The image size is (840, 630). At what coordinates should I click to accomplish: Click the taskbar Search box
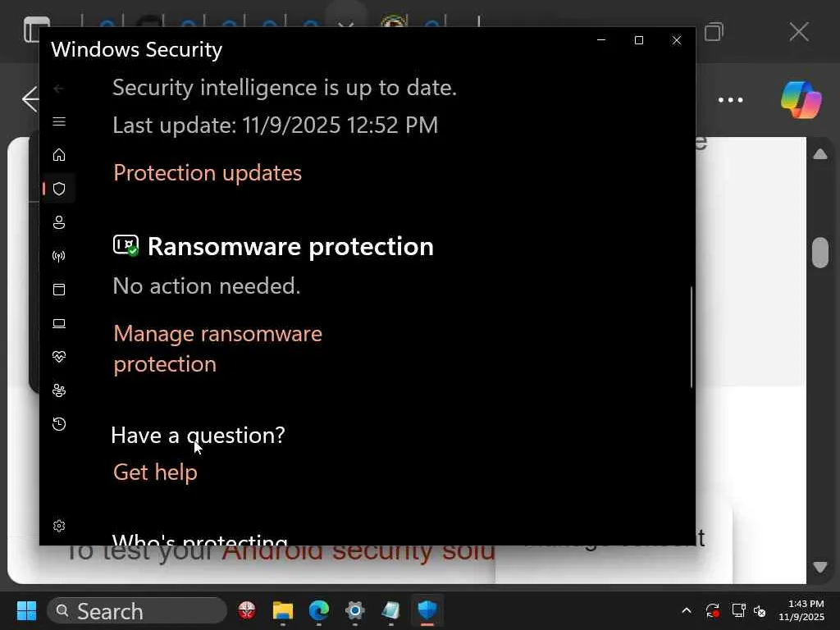(137, 610)
